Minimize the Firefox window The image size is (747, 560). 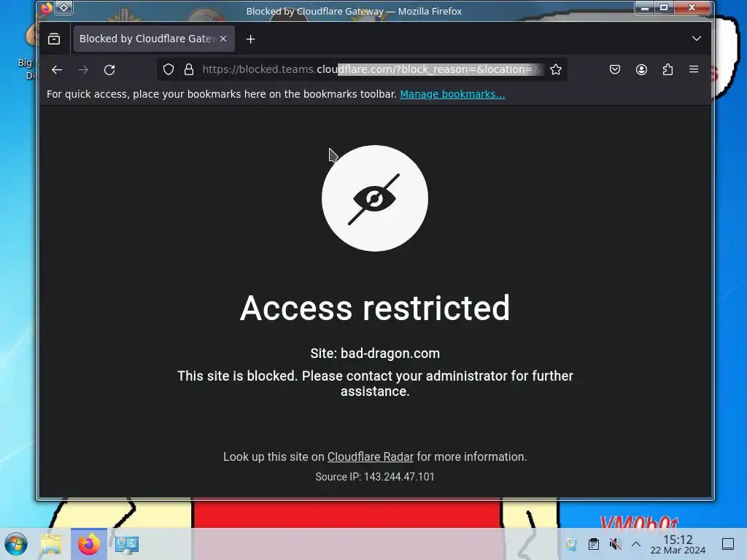tap(645, 7)
